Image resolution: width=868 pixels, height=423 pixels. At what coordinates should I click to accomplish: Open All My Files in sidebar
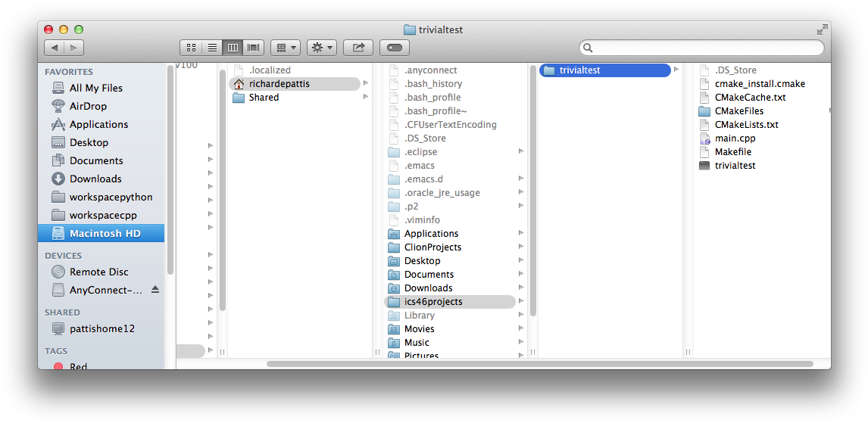(101, 88)
